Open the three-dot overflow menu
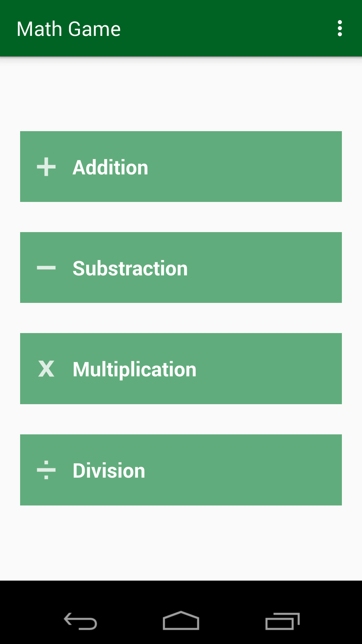The image size is (362, 644). (340, 29)
